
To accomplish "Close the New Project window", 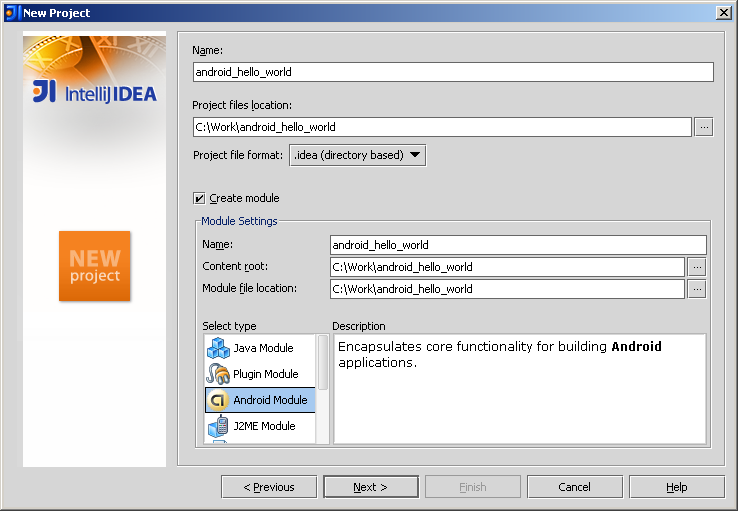I will (x=723, y=12).
